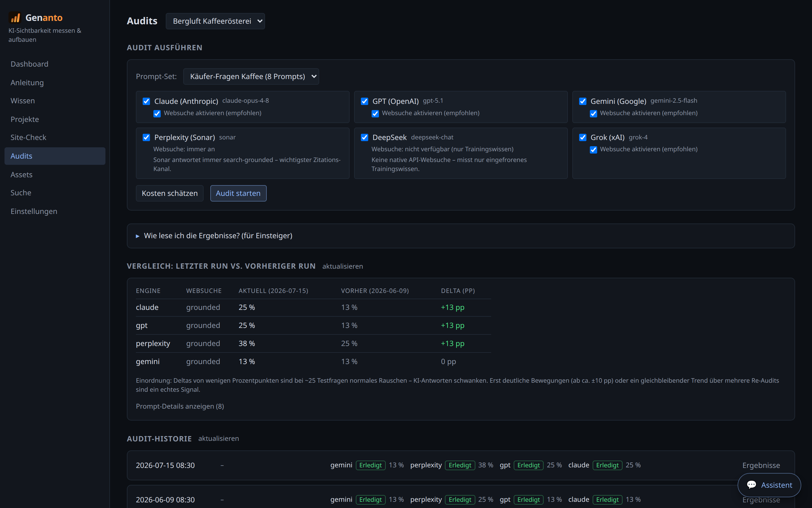This screenshot has height=508, width=812.
Task: Click the claude-opus-4-8 model label
Action: point(246,100)
